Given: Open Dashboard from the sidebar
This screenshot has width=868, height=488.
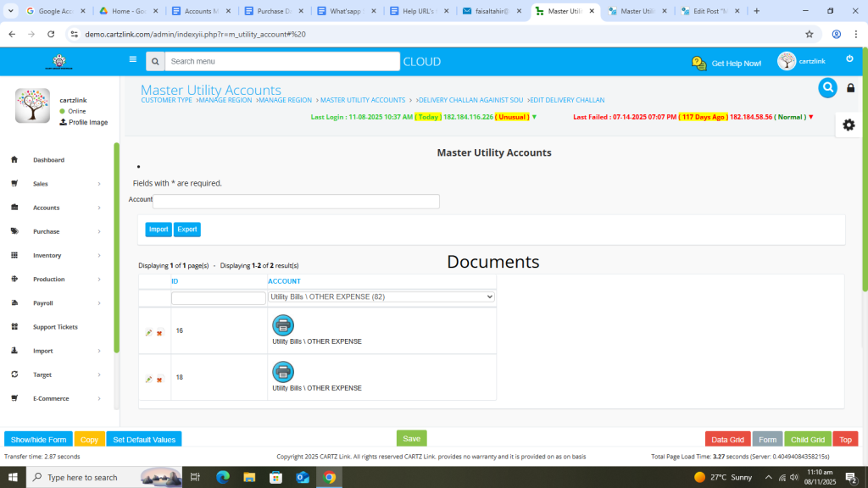Looking at the screenshot, I should click(x=48, y=160).
